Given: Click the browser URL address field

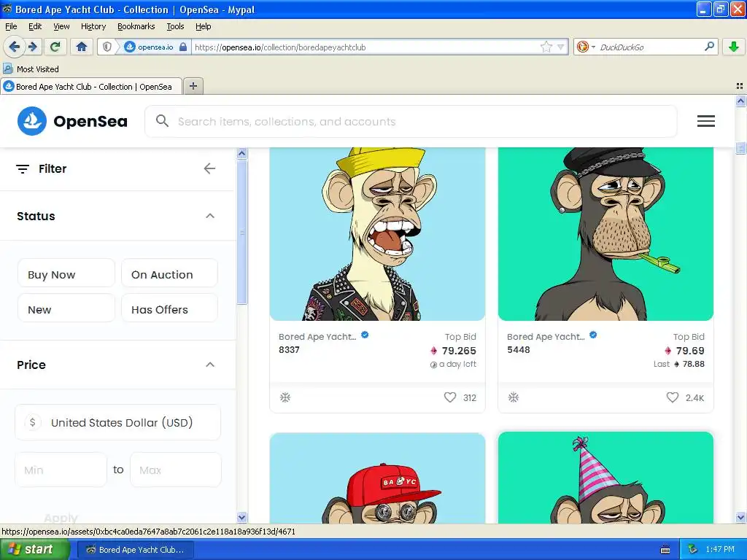Looking at the screenshot, I should 366,47.
